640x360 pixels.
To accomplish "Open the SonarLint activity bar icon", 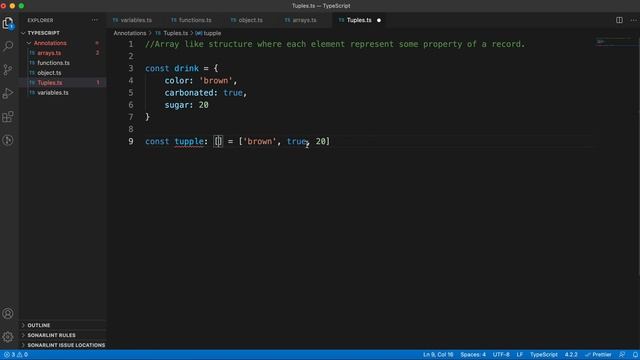I will 8,140.
